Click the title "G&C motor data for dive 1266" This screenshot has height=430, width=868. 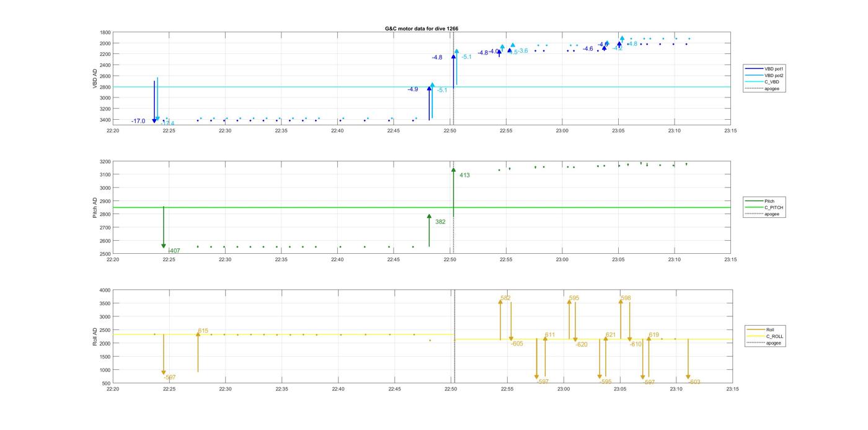[422, 29]
